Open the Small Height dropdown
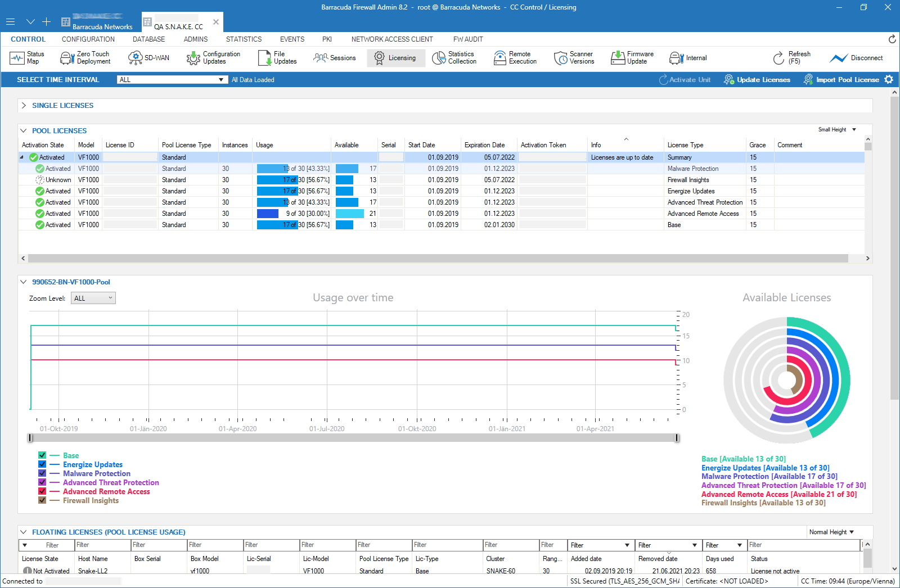The height and width of the screenshot is (588, 900). [837, 130]
